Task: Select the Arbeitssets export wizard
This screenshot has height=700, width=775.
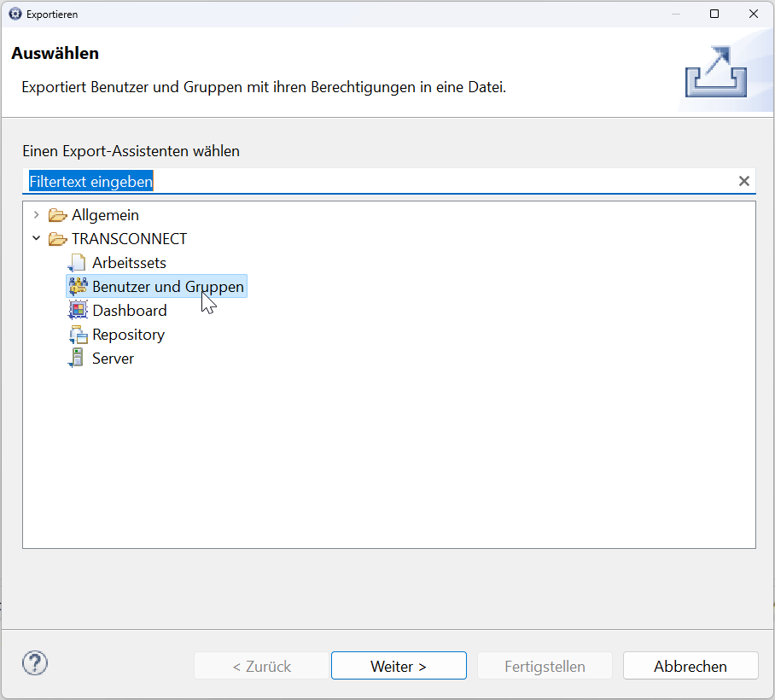Action: pos(129,263)
